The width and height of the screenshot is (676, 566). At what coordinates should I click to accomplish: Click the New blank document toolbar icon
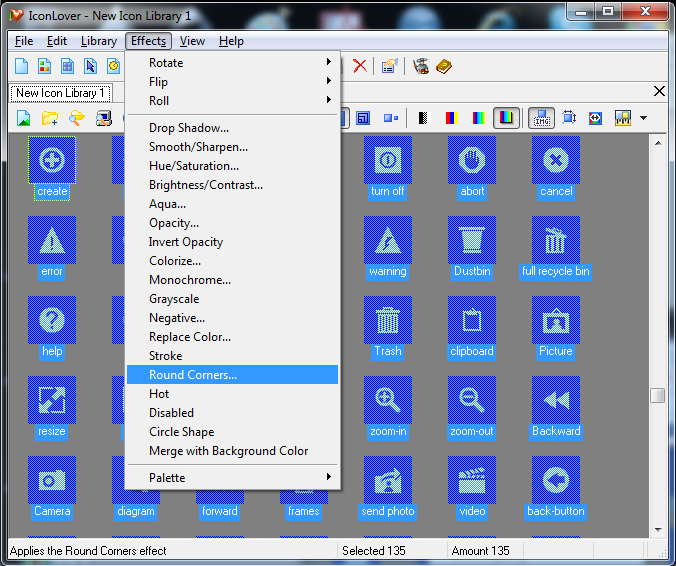pyautogui.click(x=22, y=66)
